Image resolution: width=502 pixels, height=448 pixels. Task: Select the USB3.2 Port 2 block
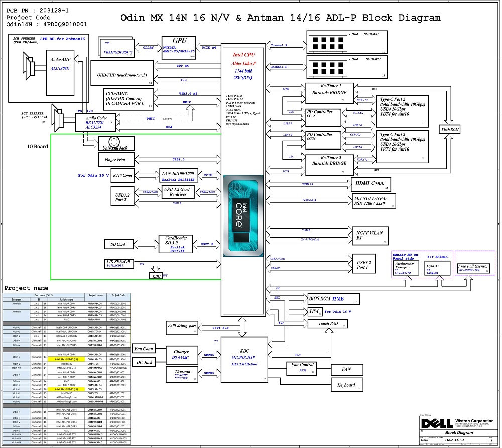tap(122, 196)
